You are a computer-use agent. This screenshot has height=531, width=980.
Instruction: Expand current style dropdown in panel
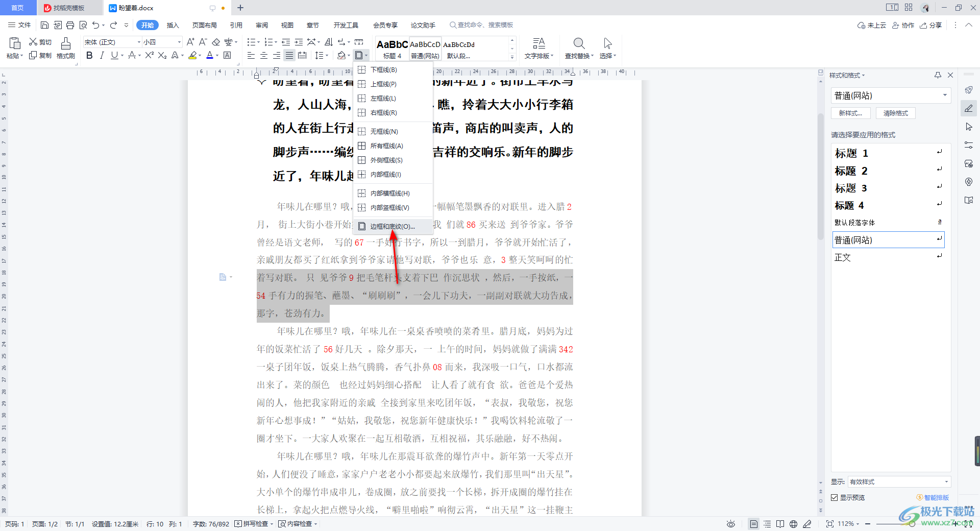945,95
